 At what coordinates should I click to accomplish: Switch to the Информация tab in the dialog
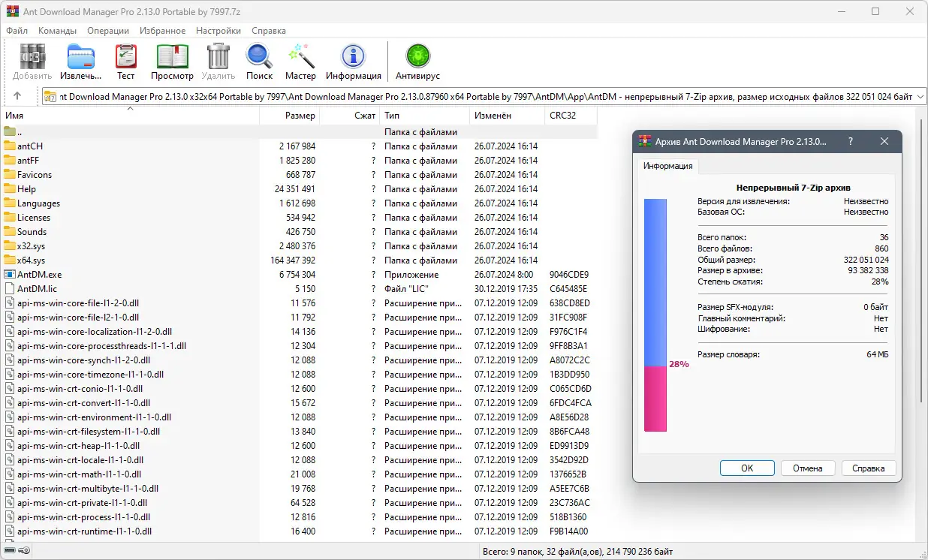[667, 166]
